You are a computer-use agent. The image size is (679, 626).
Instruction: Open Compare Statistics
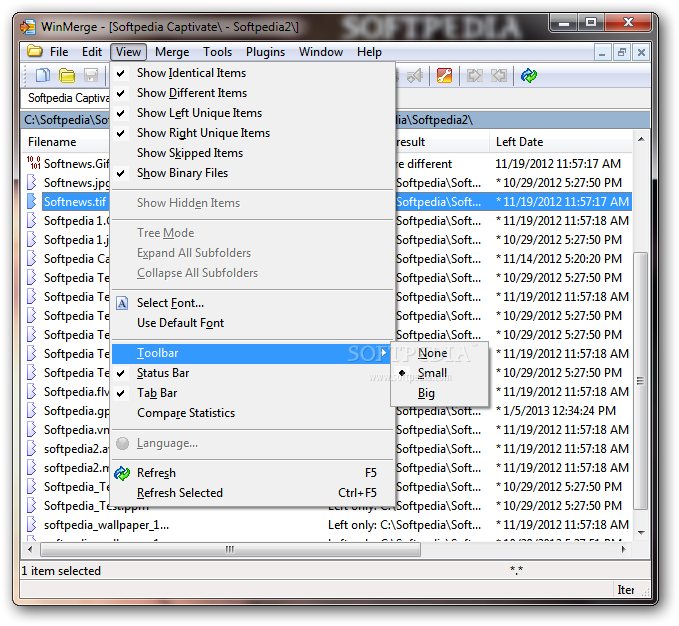point(253,413)
